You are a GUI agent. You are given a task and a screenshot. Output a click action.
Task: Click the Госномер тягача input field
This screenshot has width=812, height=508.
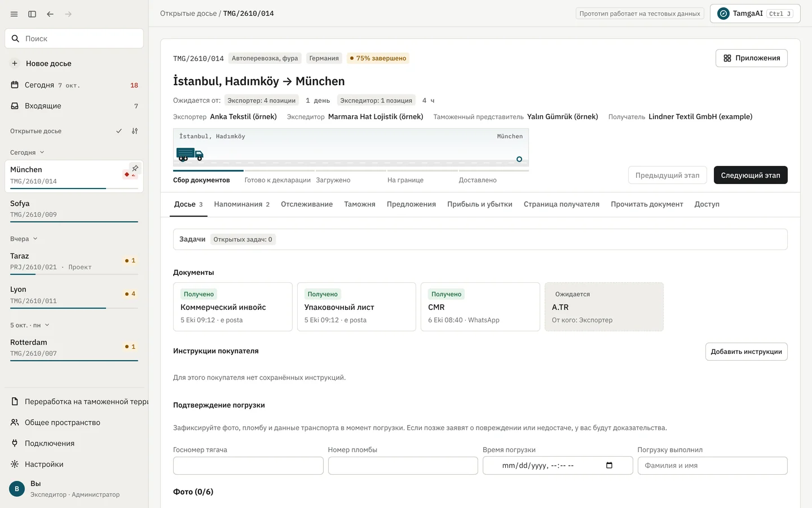(248, 466)
